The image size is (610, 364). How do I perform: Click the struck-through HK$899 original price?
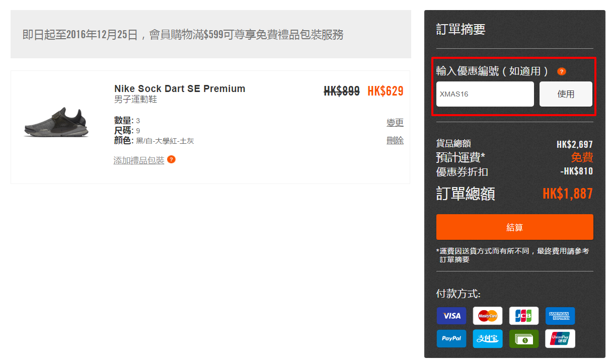click(342, 91)
